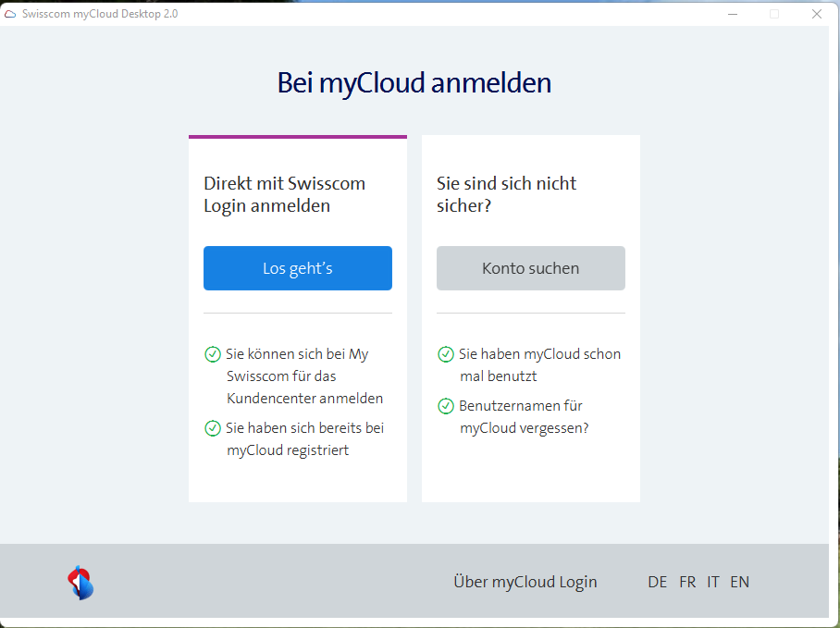The height and width of the screenshot is (628, 840).
Task: Select the DE language option
Action: (657, 581)
